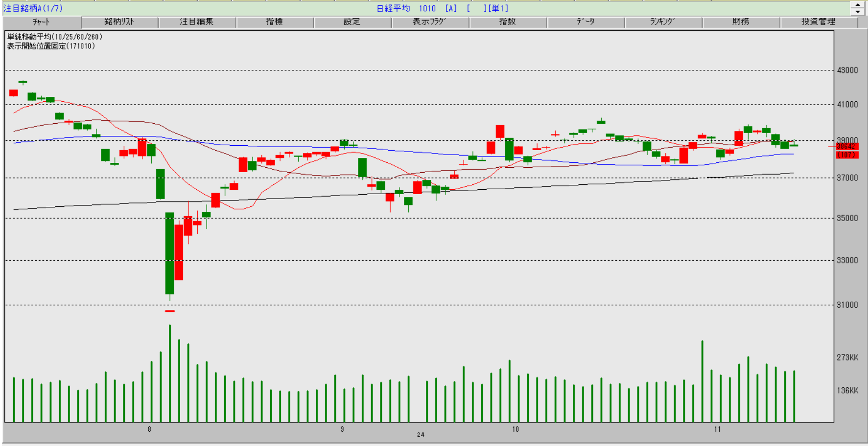Screen dimensions: 868x446
Task: Open the 指標 tab
Action: tap(275, 22)
